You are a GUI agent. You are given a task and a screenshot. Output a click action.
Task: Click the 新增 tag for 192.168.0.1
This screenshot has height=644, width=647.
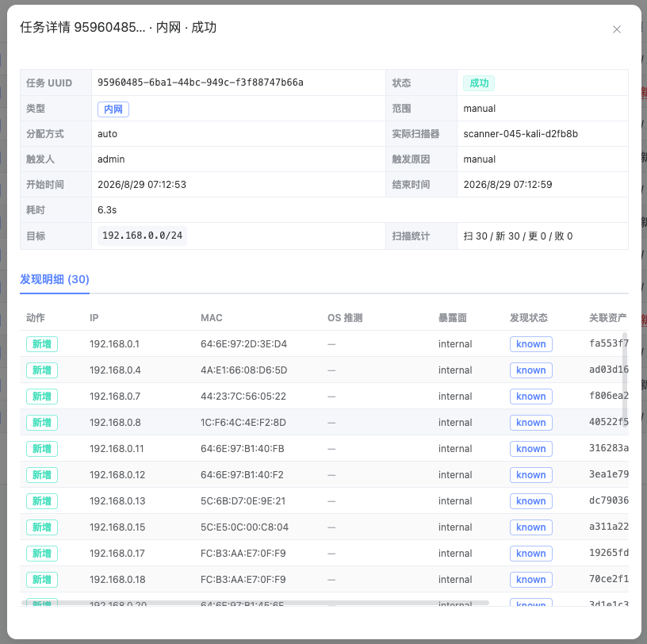42,344
